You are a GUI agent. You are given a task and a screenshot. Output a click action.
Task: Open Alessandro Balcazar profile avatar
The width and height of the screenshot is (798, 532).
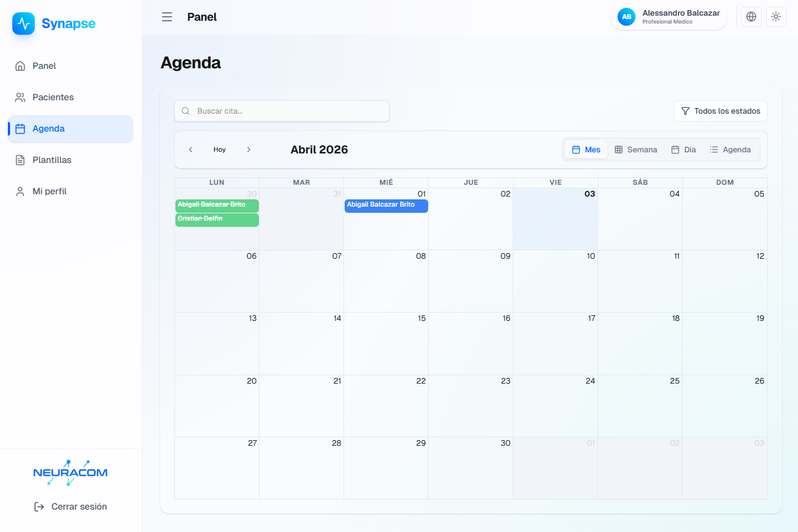tap(626, 17)
